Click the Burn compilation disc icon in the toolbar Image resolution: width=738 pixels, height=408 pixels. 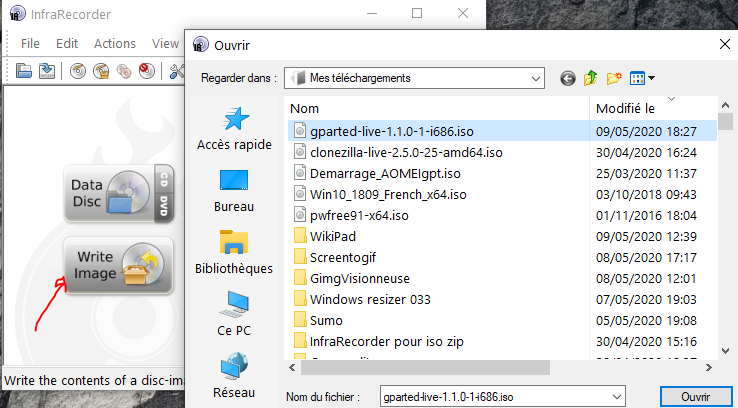(x=78, y=71)
